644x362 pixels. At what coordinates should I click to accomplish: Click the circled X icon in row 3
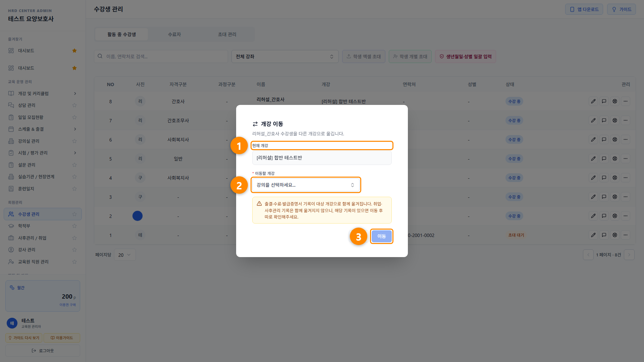point(615,197)
